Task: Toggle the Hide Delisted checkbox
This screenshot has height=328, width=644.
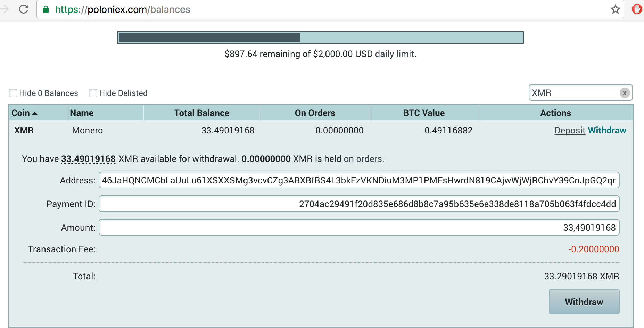Action: [93, 93]
